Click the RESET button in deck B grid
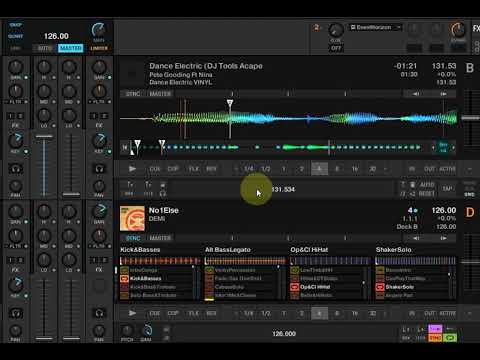 pos(427,194)
